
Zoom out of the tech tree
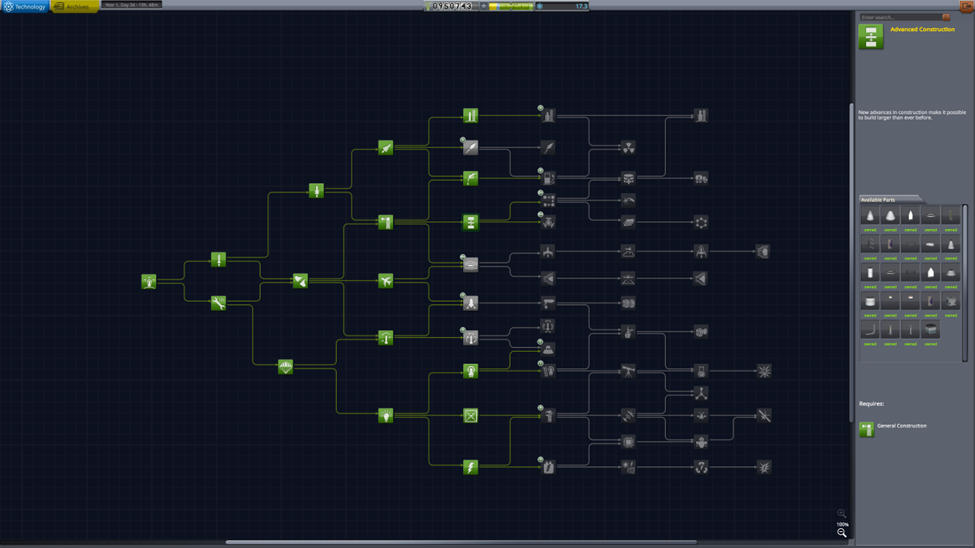[841, 533]
